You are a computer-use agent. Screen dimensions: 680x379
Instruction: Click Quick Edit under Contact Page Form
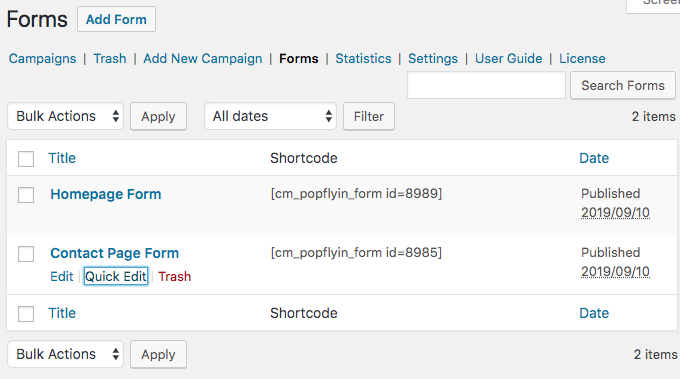pos(116,276)
